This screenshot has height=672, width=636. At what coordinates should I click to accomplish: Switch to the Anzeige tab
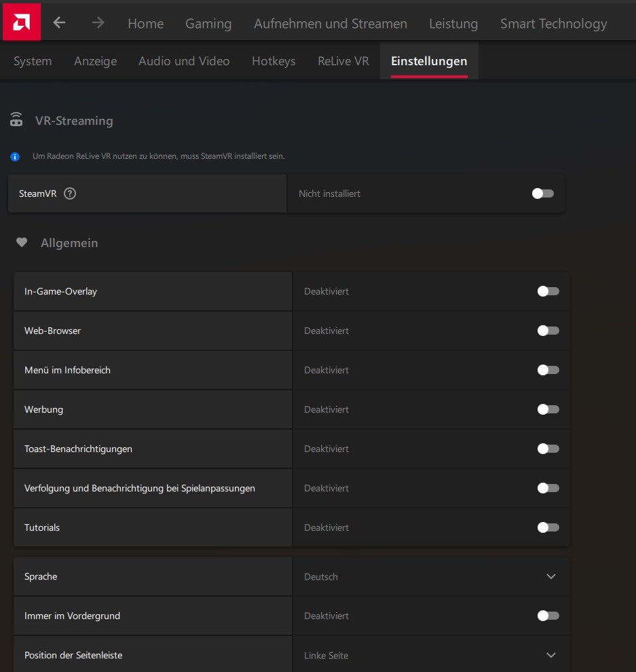(95, 61)
